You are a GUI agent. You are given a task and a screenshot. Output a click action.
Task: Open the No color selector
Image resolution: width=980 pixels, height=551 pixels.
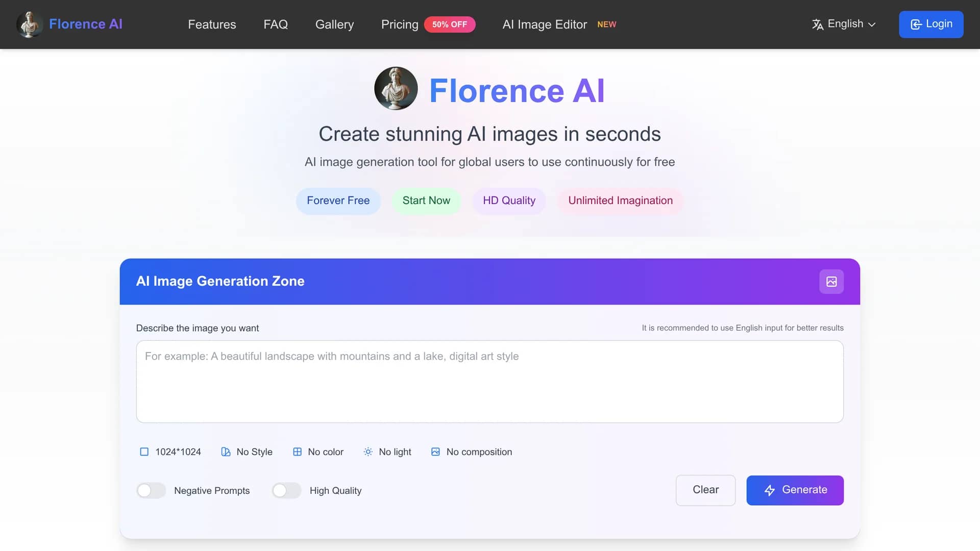pyautogui.click(x=318, y=452)
